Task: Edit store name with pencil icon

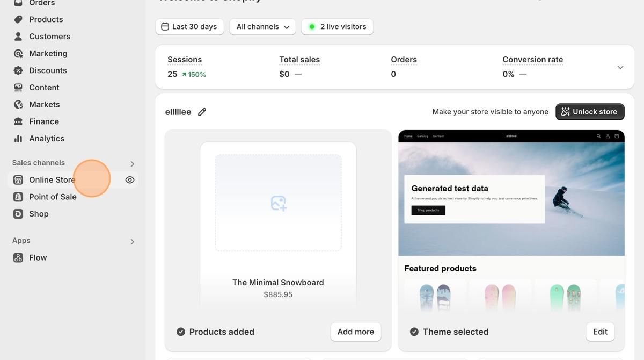Action: click(x=202, y=112)
